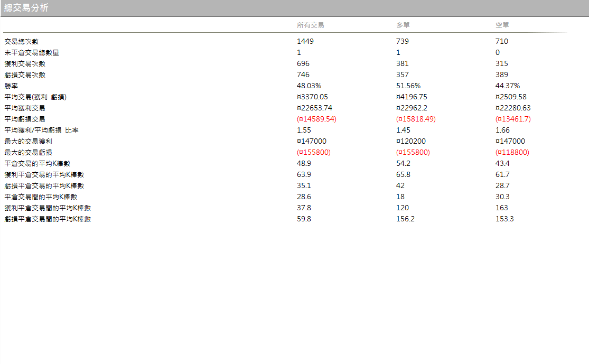Select average bars value 48.9
The image size is (589, 364).
click(x=304, y=163)
